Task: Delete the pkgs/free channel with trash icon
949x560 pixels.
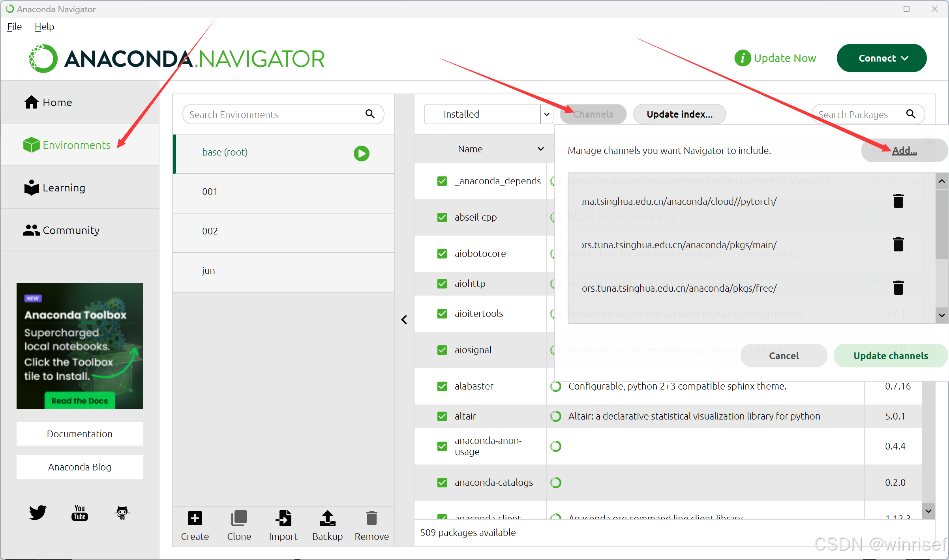Action: [x=898, y=288]
